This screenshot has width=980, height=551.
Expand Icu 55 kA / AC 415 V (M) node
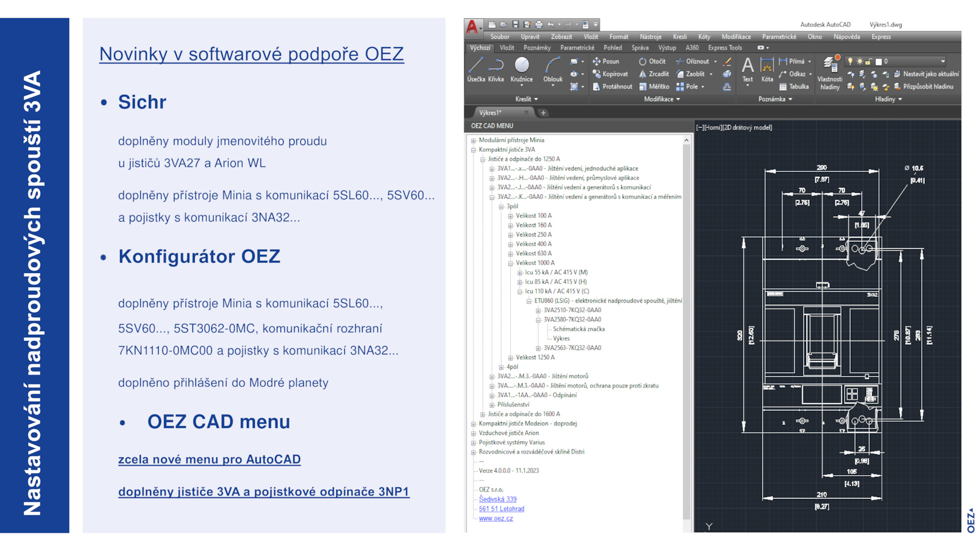click(519, 272)
